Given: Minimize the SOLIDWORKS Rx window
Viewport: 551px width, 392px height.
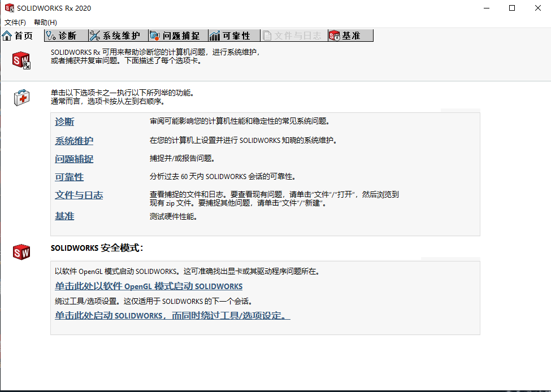Looking at the screenshot, I should tap(487, 8).
